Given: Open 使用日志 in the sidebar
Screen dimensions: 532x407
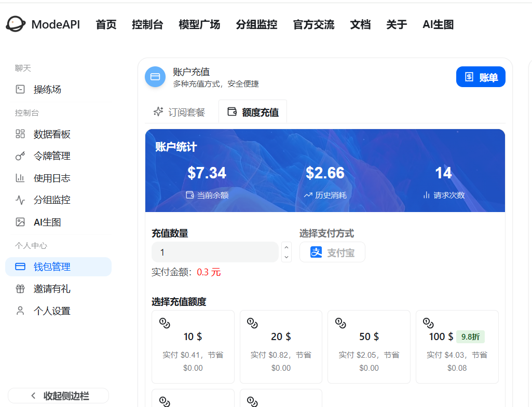Looking at the screenshot, I should pos(58,178).
